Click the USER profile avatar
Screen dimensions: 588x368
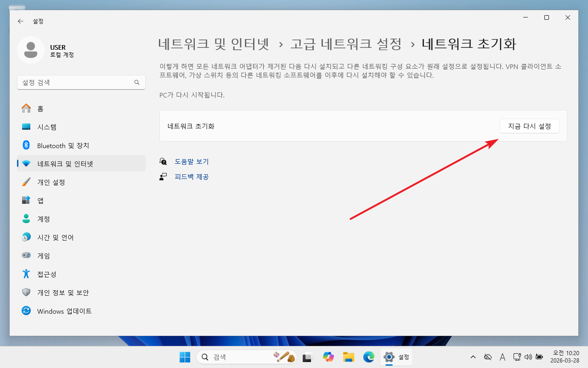31,50
